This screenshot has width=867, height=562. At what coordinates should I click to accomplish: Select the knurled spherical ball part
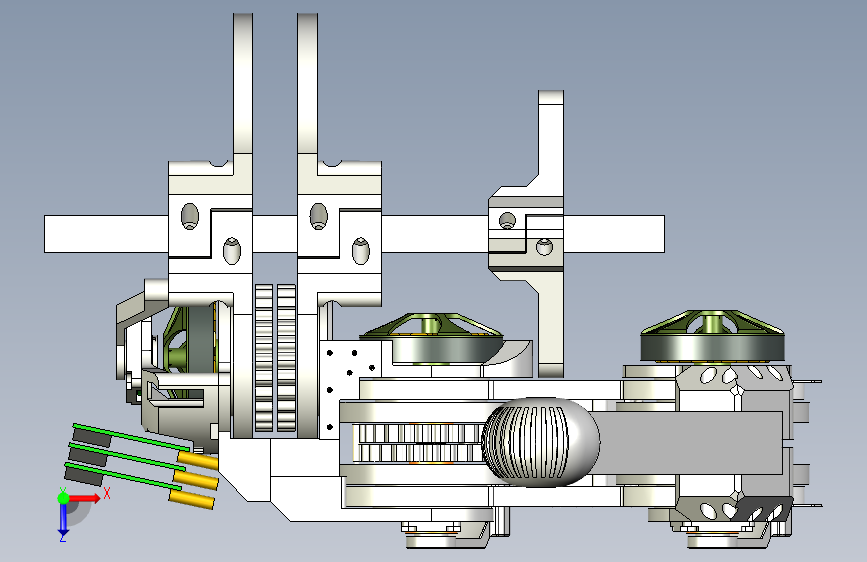540,441
